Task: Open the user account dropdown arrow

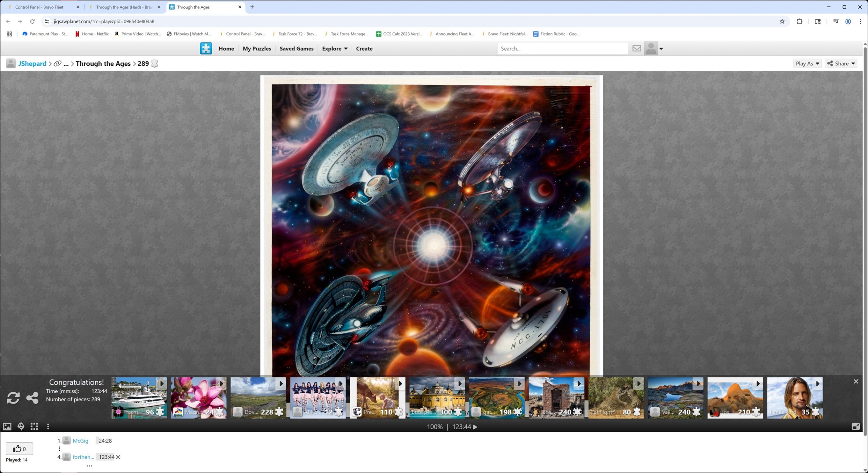Action: point(661,49)
